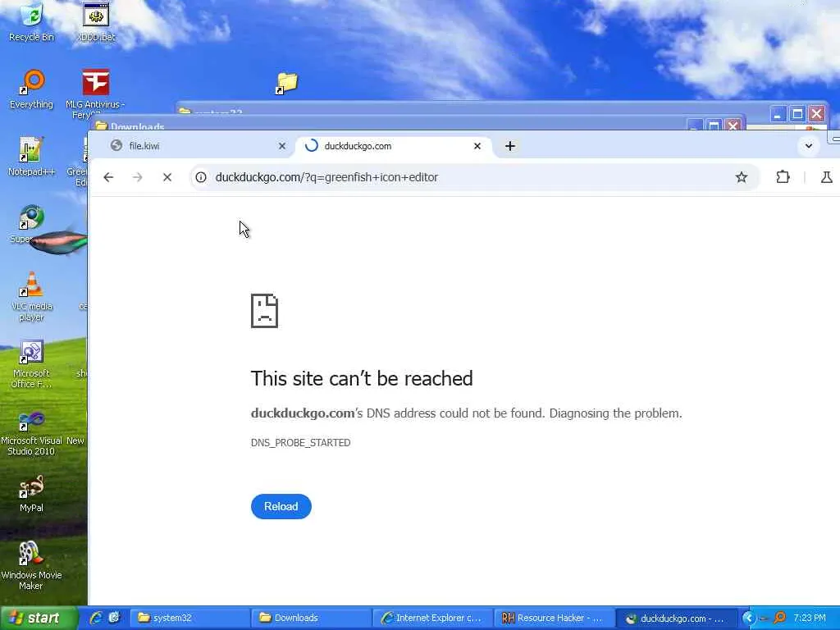This screenshot has height=630, width=840.
Task: Stop loading the duckduckgo page
Action: click(167, 177)
